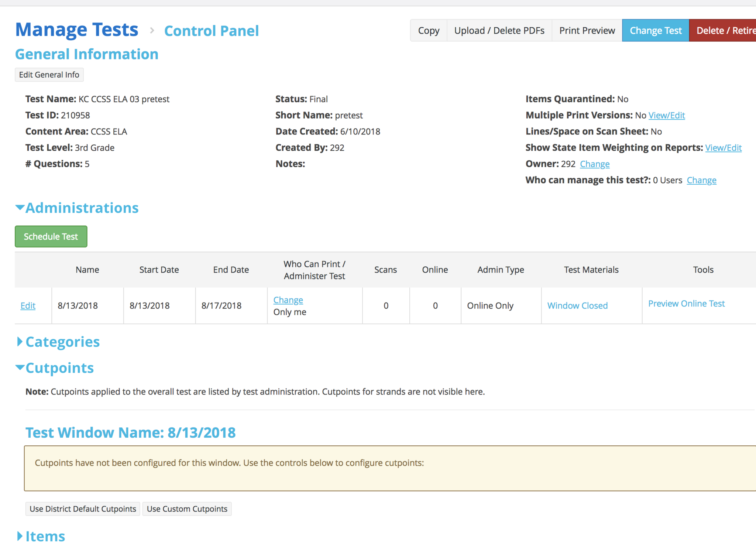The height and width of the screenshot is (554, 756).
Task: Click the Copy button
Action: point(428,31)
